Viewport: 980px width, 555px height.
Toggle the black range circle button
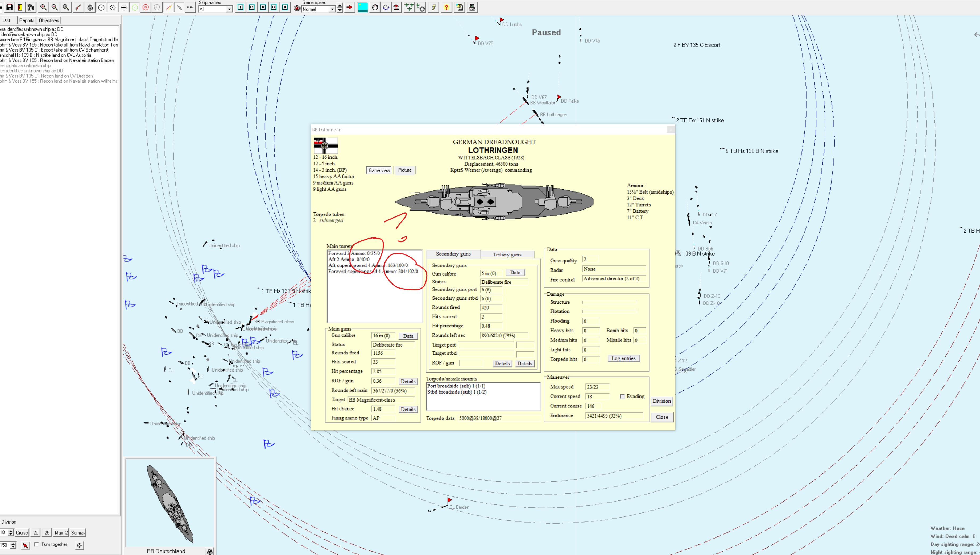coord(101,7)
